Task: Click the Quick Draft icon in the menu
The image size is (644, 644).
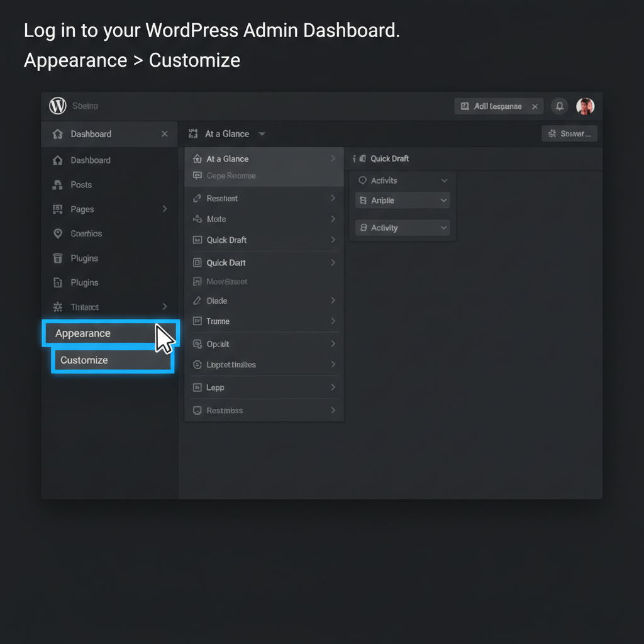Action: [197, 240]
